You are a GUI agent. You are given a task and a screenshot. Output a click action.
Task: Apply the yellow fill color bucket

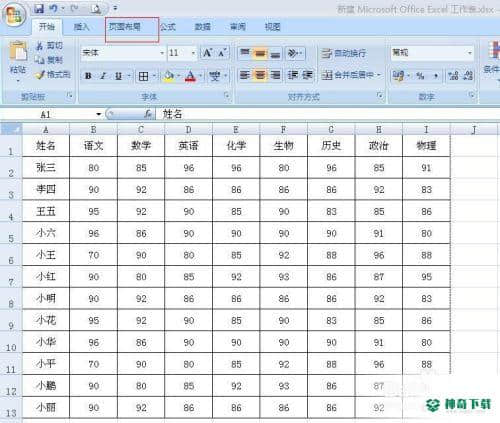169,76
